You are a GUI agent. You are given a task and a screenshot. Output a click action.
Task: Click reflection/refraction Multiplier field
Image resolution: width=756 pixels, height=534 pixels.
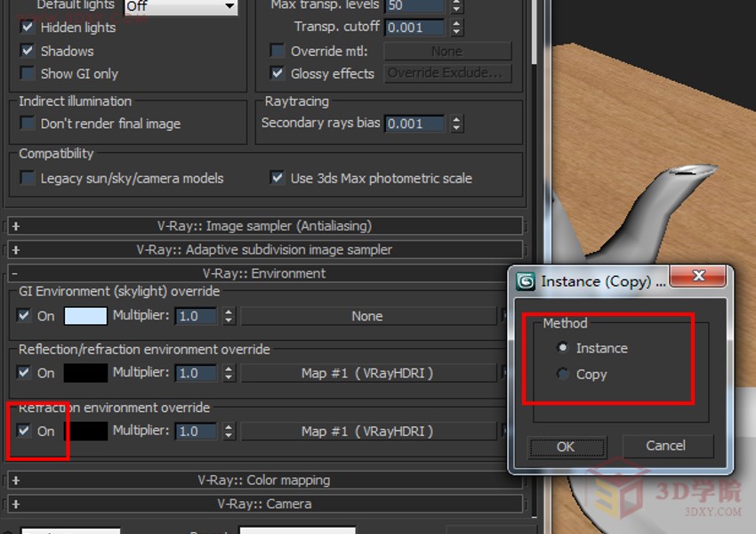coord(196,373)
